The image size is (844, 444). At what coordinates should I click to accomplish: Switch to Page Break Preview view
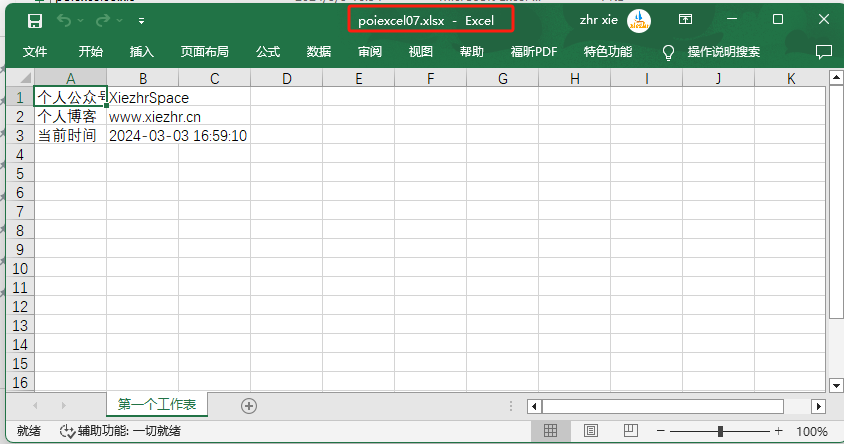pos(630,431)
